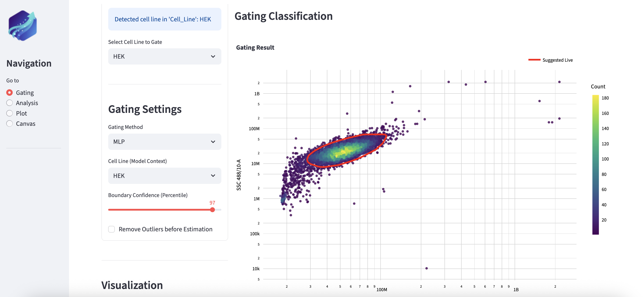Click the app logo icon
Image resolution: width=644 pixels, height=297 pixels.
(22, 26)
